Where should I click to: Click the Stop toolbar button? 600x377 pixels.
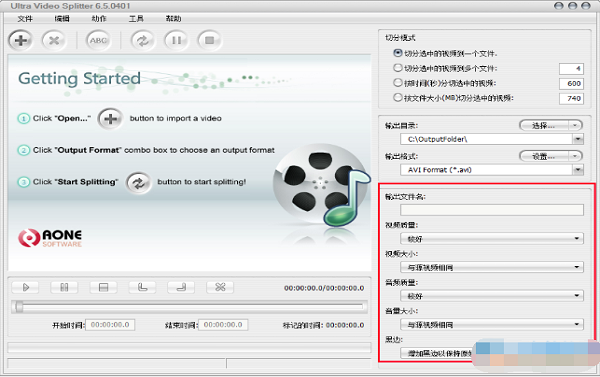pyautogui.click(x=209, y=40)
